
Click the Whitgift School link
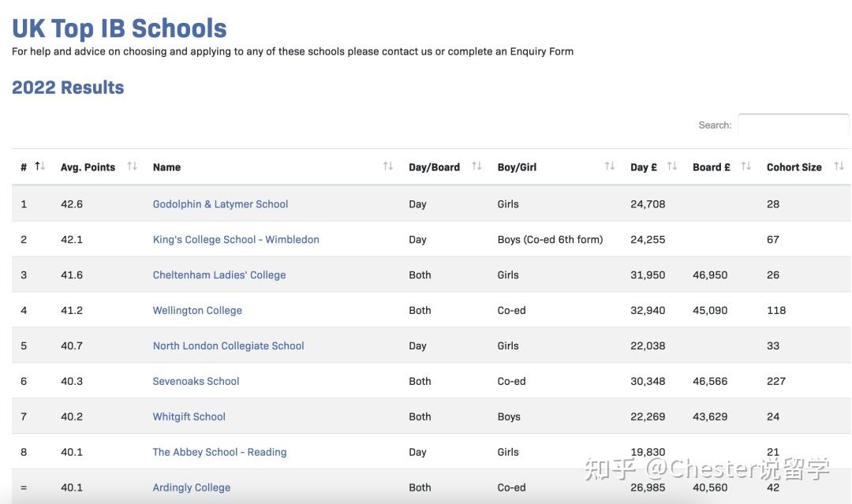coord(189,417)
